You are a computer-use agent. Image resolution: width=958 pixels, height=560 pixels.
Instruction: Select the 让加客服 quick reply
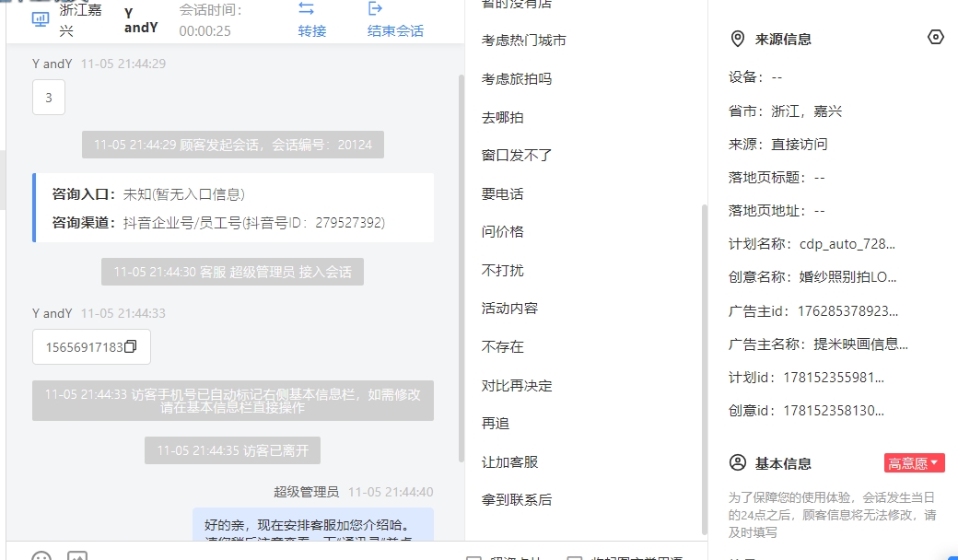click(x=509, y=462)
